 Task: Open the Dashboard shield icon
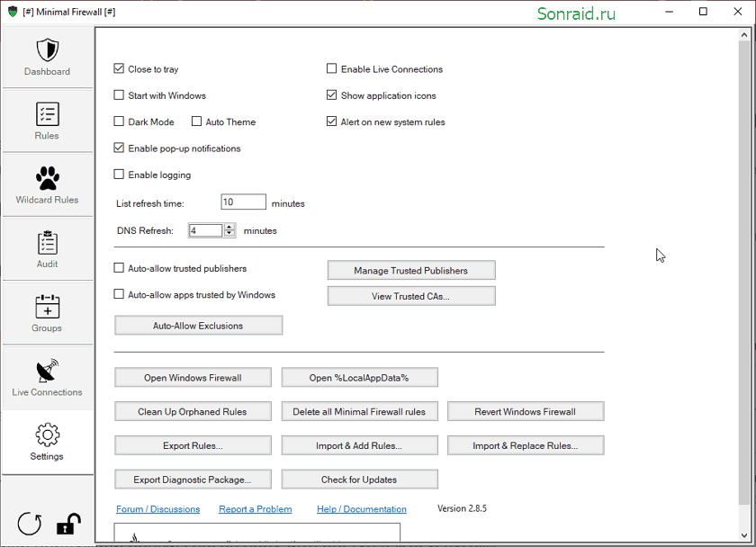click(47, 50)
